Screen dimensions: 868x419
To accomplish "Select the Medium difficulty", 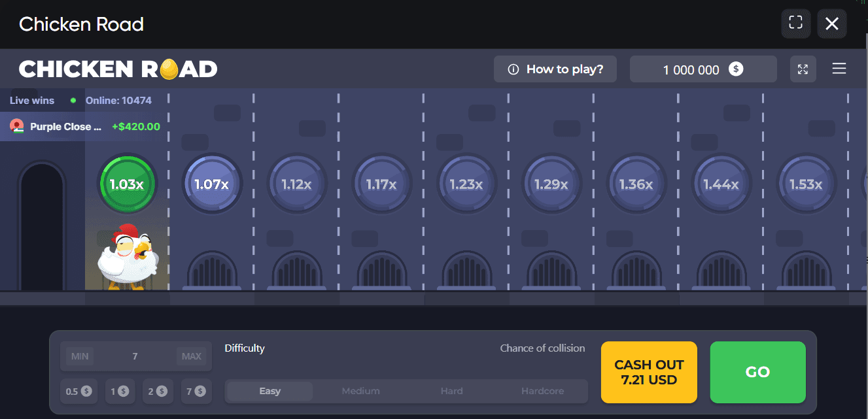I will [360, 391].
